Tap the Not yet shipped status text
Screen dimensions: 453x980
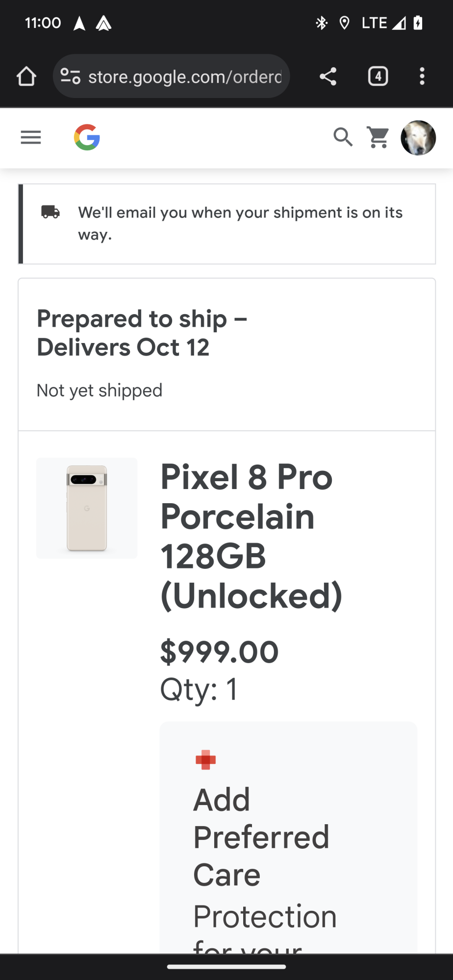[x=100, y=391]
